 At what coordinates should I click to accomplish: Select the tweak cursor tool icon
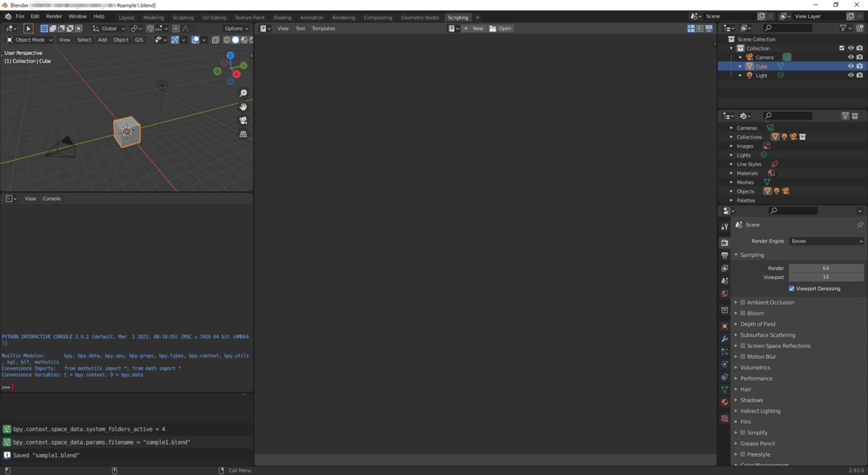pyautogui.click(x=28, y=28)
